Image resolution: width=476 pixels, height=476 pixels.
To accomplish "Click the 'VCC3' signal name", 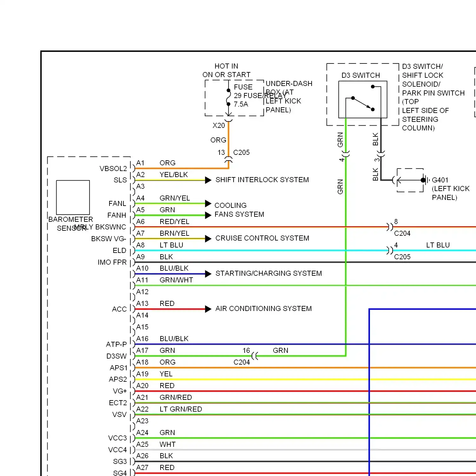I will click(117, 438).
